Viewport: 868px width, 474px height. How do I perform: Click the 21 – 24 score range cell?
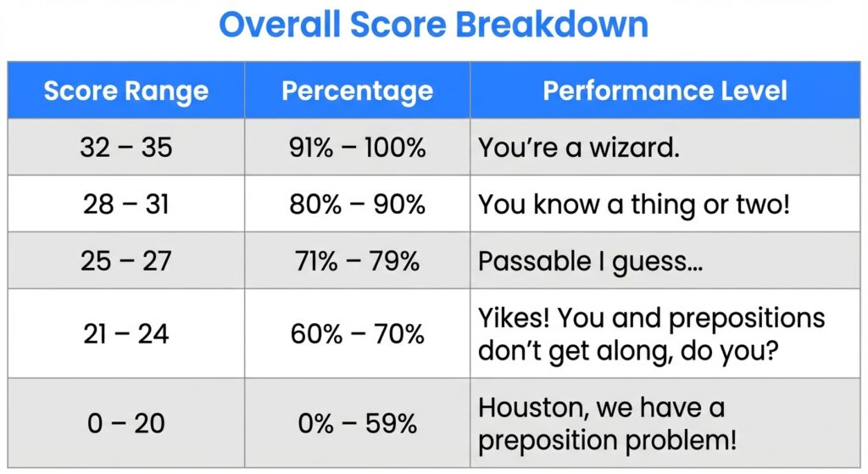(x=125, y=334)
